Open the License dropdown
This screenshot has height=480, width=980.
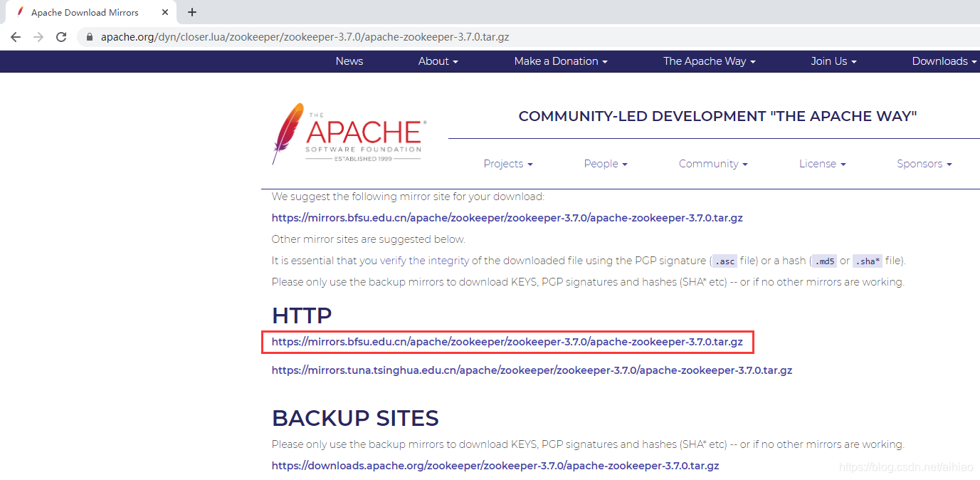tap(823, 164)
